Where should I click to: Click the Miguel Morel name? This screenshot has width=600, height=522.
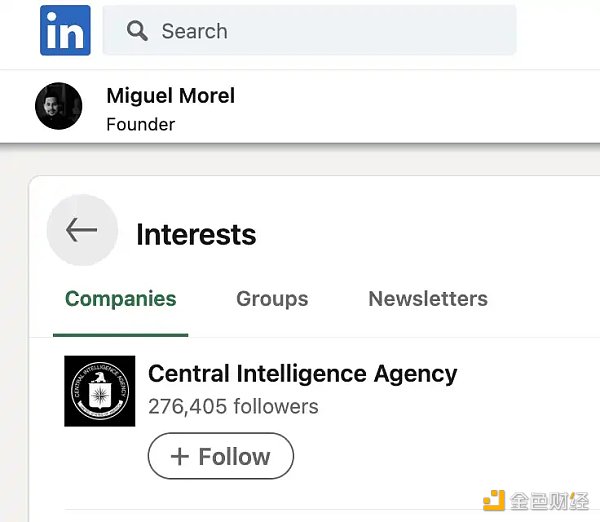pyautogui.click(x=170, y=96)
